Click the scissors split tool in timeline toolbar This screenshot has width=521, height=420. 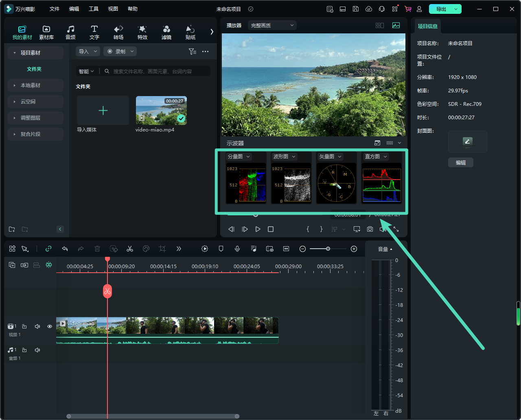(x=130, y=249)
